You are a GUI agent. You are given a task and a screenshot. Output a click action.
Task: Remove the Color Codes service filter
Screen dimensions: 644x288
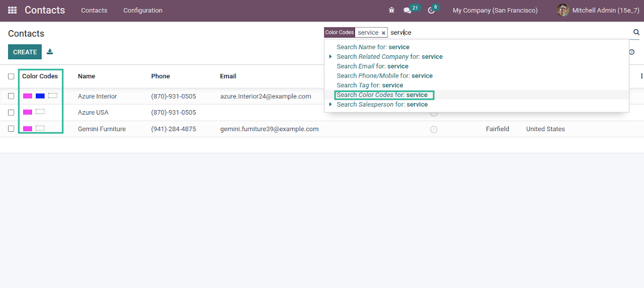click(384, 33)
